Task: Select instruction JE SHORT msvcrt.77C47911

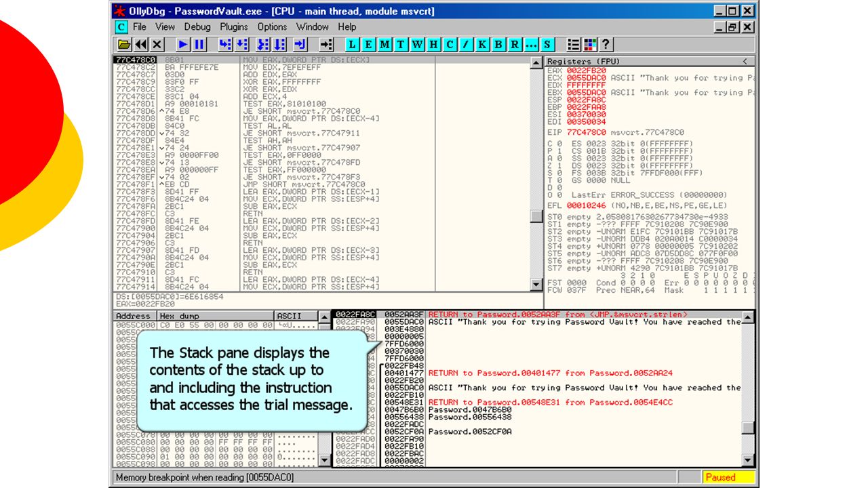Action: 301,133
